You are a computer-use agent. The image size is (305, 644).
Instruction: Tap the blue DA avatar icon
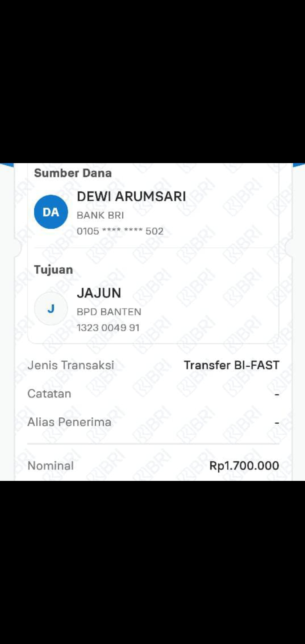(51, 212)
